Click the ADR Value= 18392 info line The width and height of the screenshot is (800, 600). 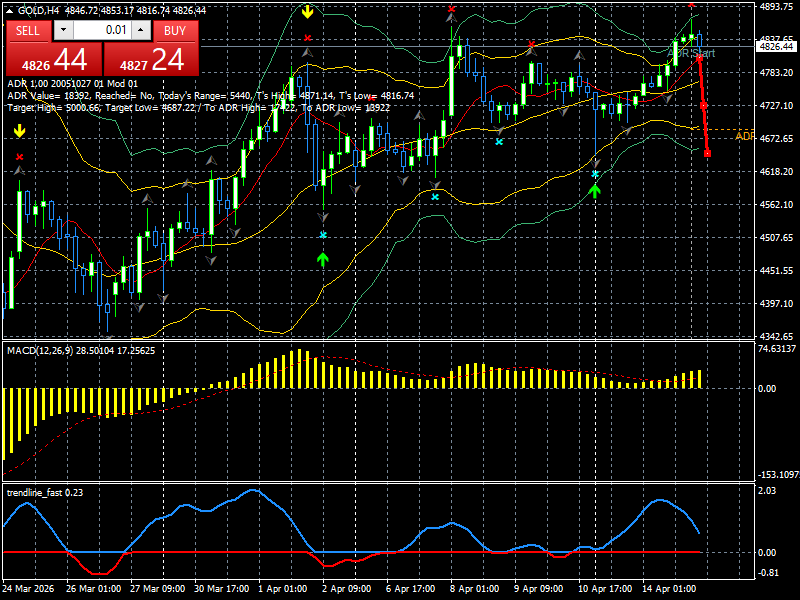pyautogui.click(x=211, y=95)
